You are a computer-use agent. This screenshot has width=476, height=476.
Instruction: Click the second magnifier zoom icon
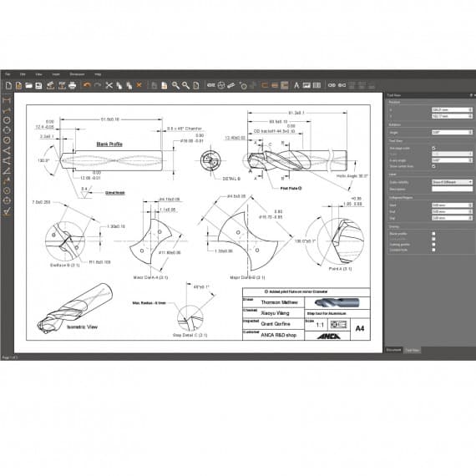click(185, 86)
